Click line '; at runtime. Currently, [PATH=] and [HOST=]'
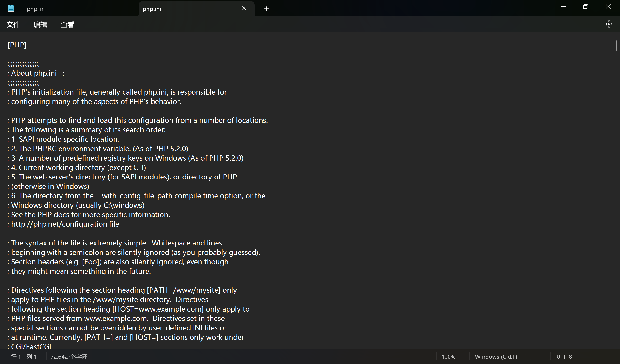 point(126,337)
